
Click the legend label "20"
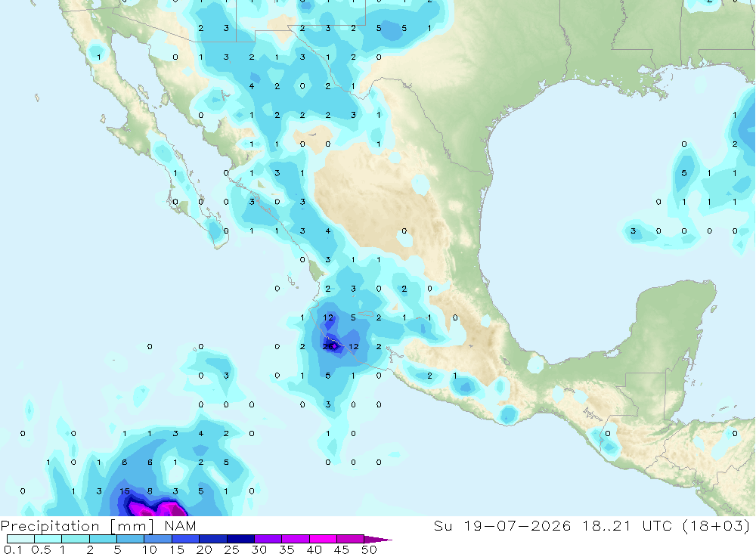click(204, 549)
